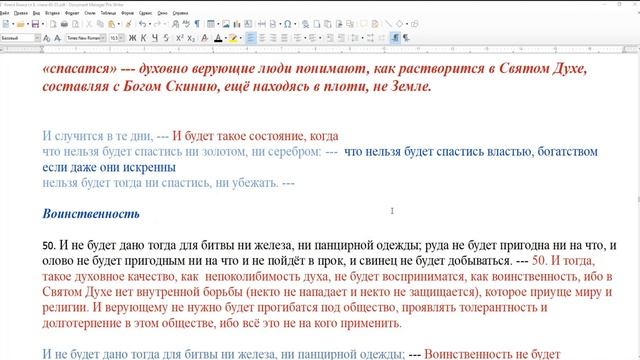Open paragraph style dropdown 'Базовый'
Screen dimensions: 640x360
37,38
